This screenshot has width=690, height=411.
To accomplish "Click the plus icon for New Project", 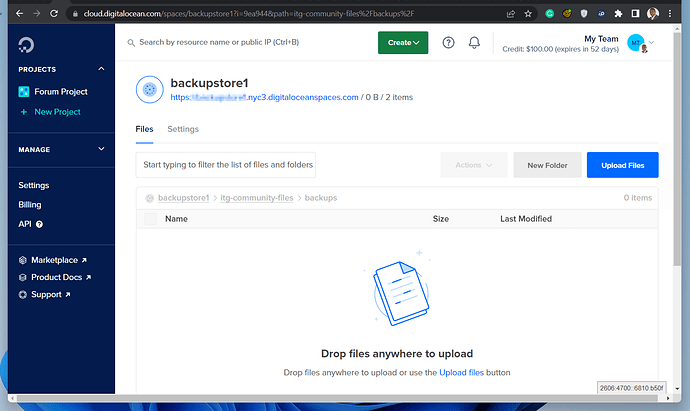I will coord(24,112).
